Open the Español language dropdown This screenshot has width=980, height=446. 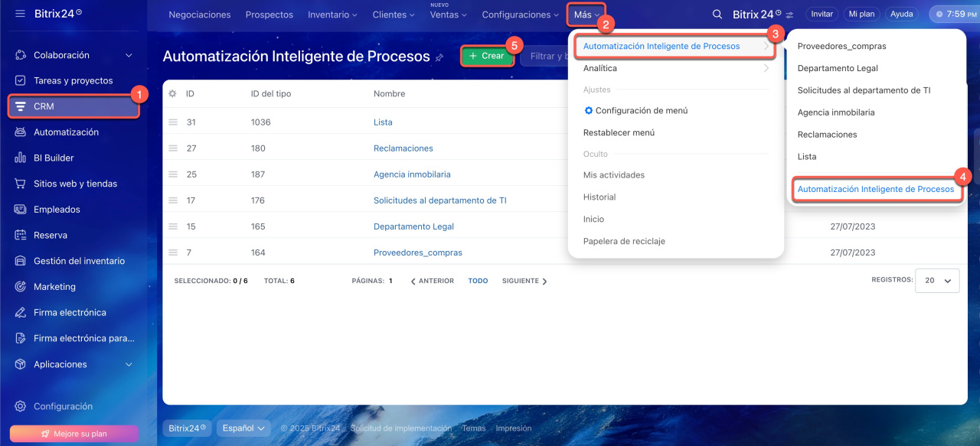pos(243,428)
